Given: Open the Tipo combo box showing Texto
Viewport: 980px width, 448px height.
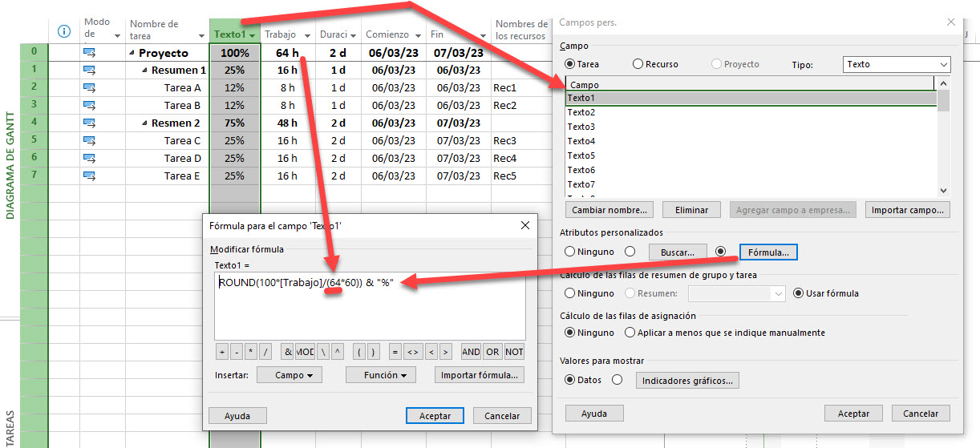Looking at the screenshot, I should [x=896, y=64].
